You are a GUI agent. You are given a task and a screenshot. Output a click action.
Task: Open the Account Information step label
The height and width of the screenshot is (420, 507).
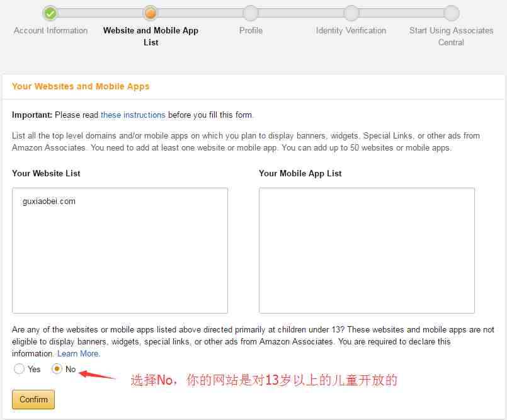[51, 31]
